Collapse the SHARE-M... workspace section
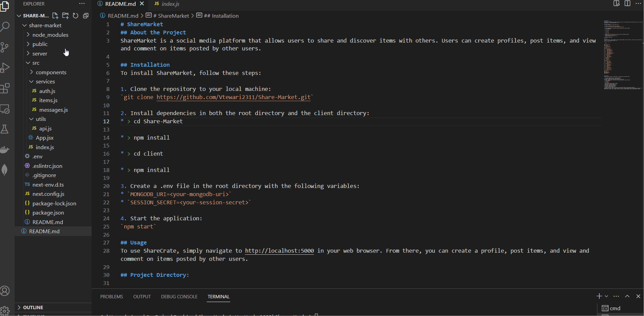644x316 pixels. pyautogui.click(x=33, y=16)
